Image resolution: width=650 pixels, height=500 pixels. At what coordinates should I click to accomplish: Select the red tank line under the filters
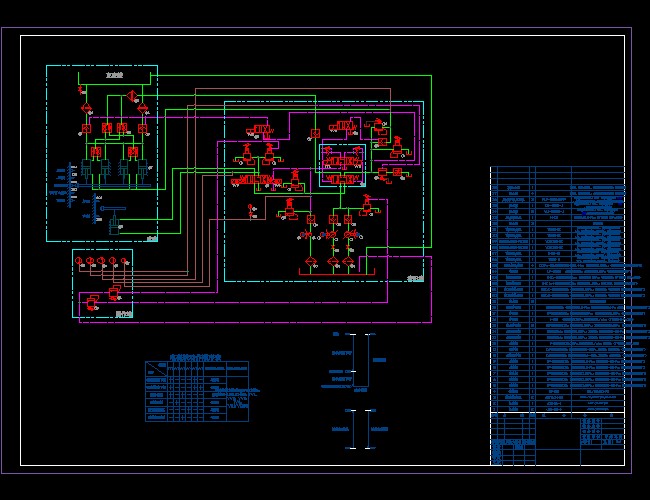tap(337, 272)
